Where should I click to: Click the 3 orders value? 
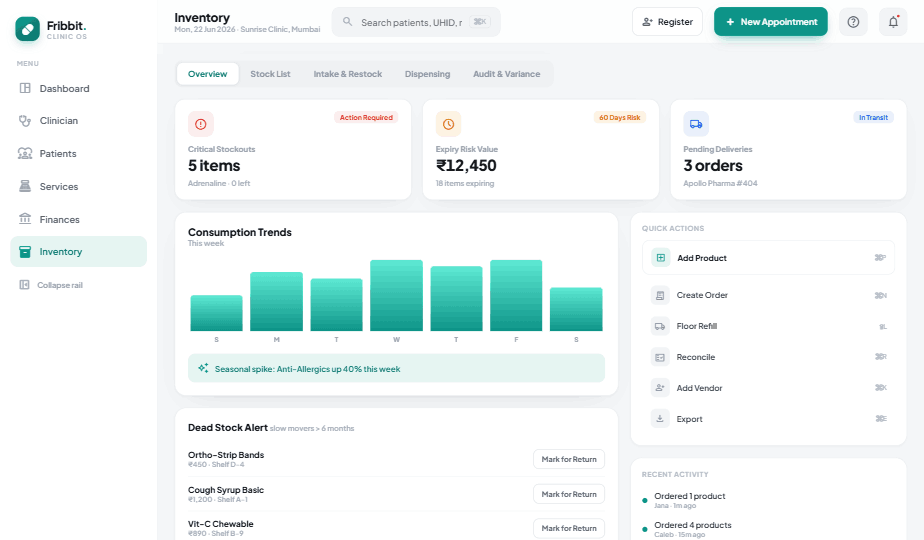point(713,166)
